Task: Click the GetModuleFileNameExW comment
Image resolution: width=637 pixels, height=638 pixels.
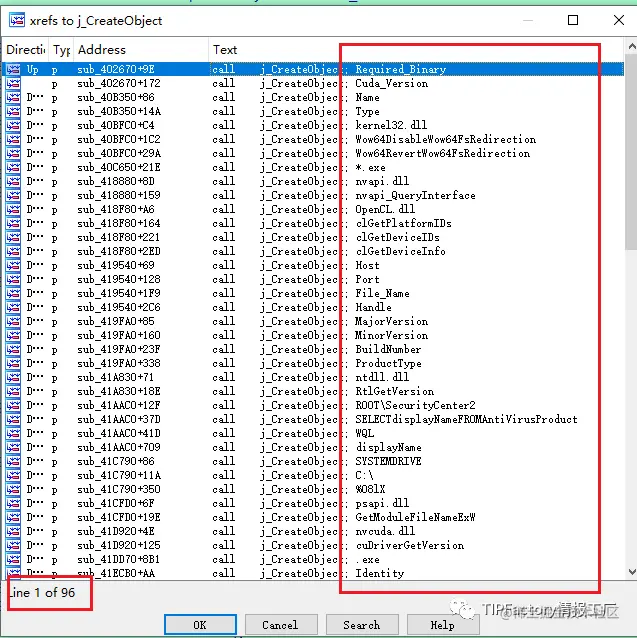Action: click(415, 517)
